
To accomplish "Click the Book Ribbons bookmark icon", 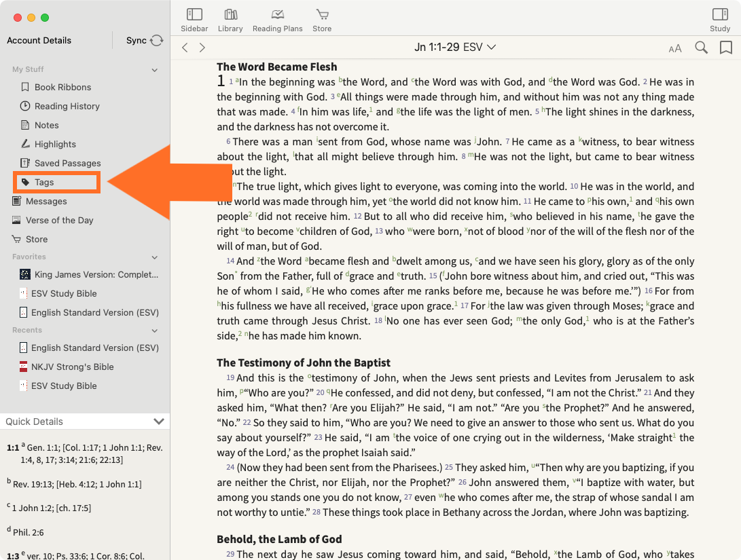I will pos(25,87).
